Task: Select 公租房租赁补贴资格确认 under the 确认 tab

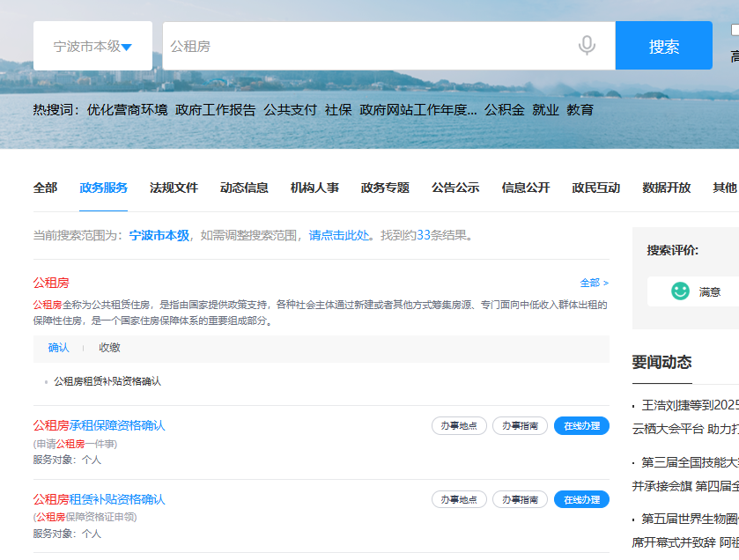Action: coord(109,382)
